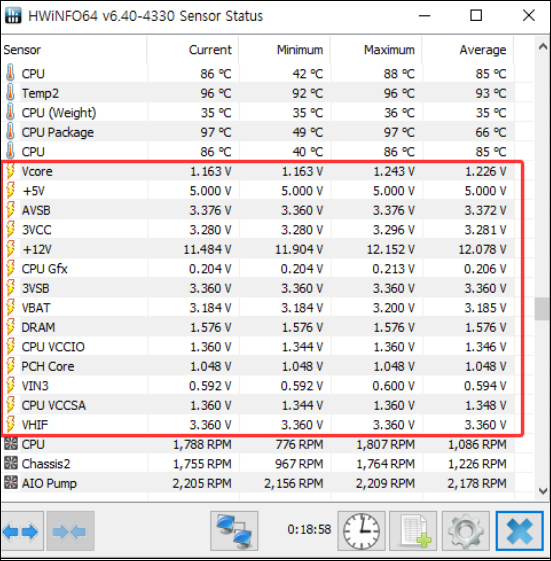Click the AVSB voltage bolt icon
Viewport: 551px width, 561px height.
[x=11, y=210]
